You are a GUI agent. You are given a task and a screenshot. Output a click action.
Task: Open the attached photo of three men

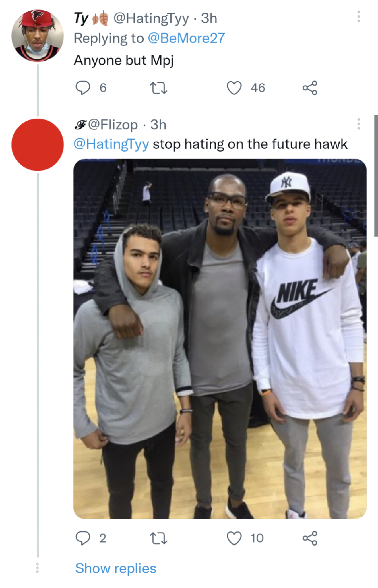pos(220,339)
